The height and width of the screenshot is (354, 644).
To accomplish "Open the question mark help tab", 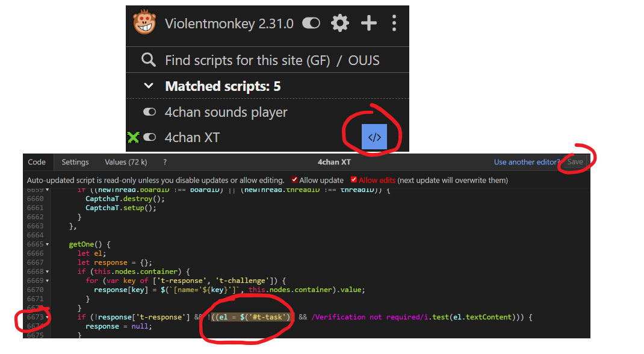I will [165, 162].
